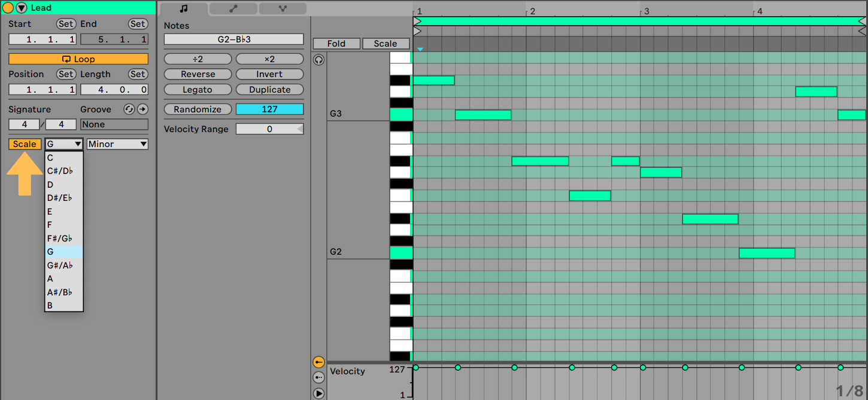The image size is (868, 400).
Task: Select highlighted G in root note list
Action: pos(64,252)
